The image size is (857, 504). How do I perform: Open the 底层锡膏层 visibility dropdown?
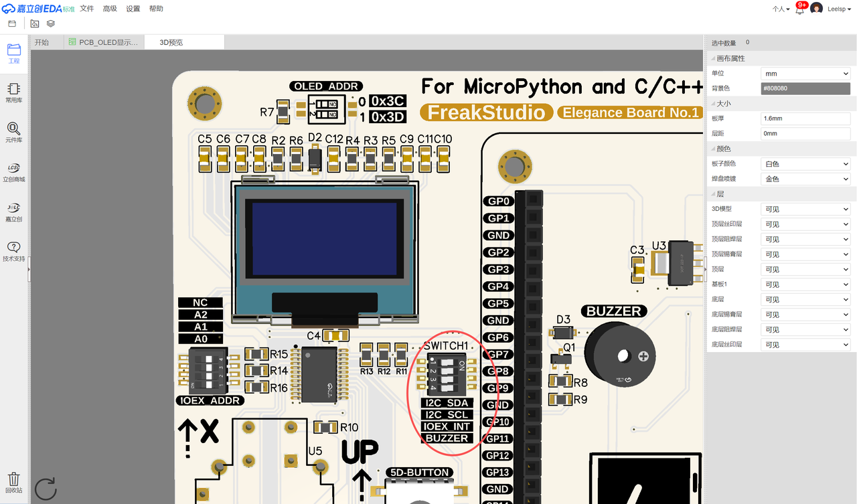point(805,315)
